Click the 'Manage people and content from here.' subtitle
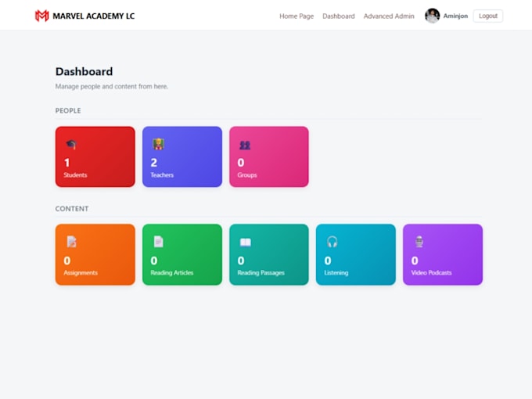 coord(112,87)
